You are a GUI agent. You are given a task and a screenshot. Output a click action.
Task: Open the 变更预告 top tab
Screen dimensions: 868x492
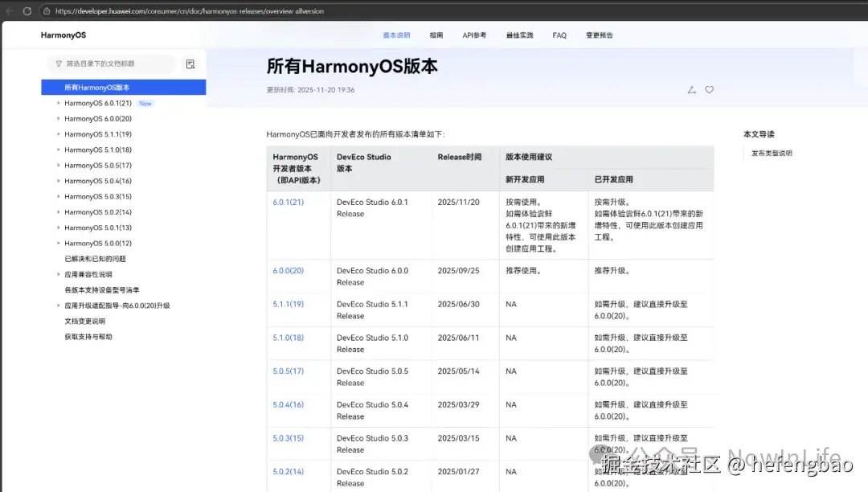599,35
